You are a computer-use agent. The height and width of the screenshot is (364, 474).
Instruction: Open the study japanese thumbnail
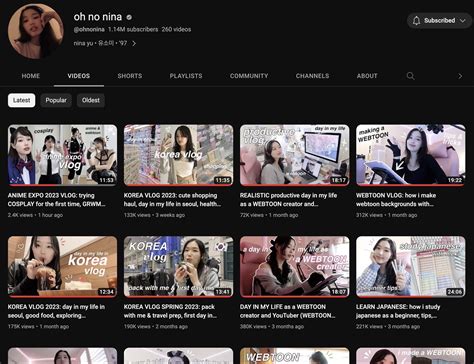point(411,267)
